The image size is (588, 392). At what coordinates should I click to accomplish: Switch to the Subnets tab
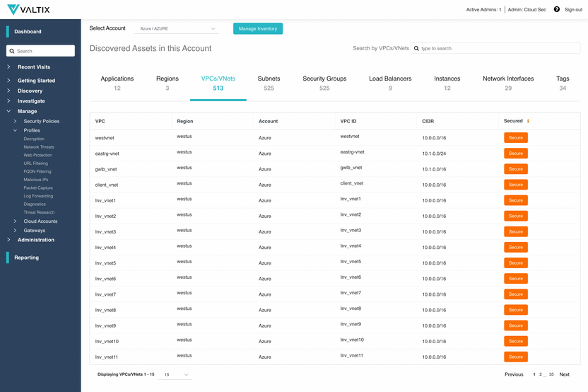coord(269,83)
